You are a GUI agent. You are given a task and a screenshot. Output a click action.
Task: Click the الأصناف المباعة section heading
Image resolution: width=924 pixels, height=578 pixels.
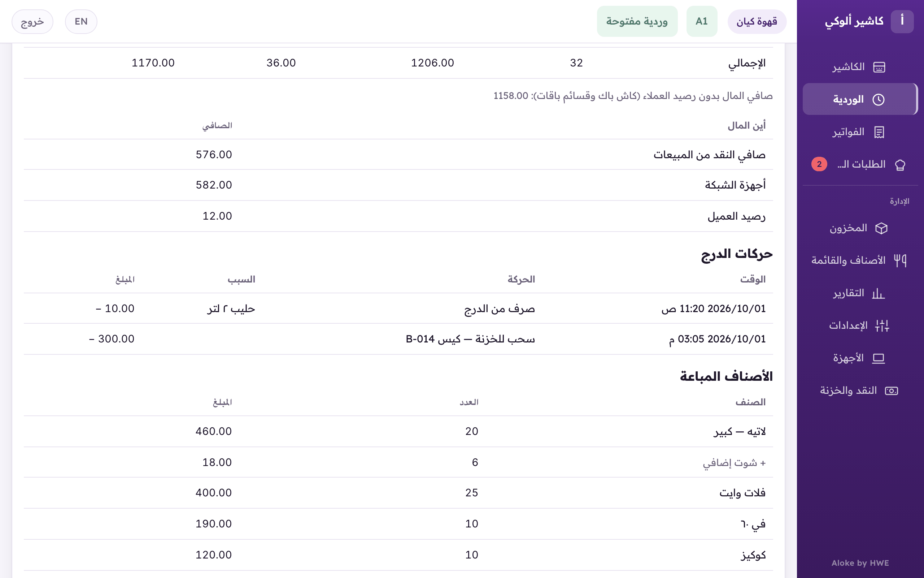point(726,376)
